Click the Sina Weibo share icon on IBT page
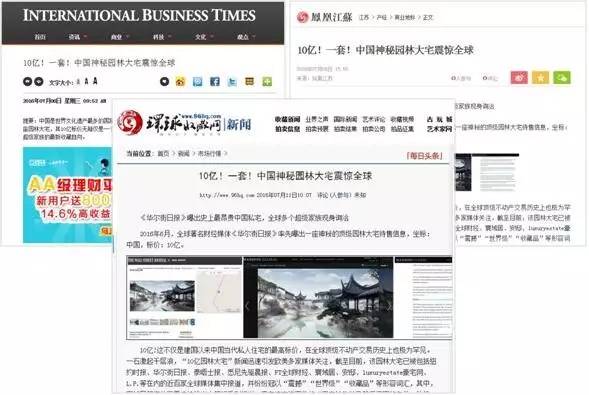Image resolution: width=589 pixels, height=395 pixels. click(180, 81)
